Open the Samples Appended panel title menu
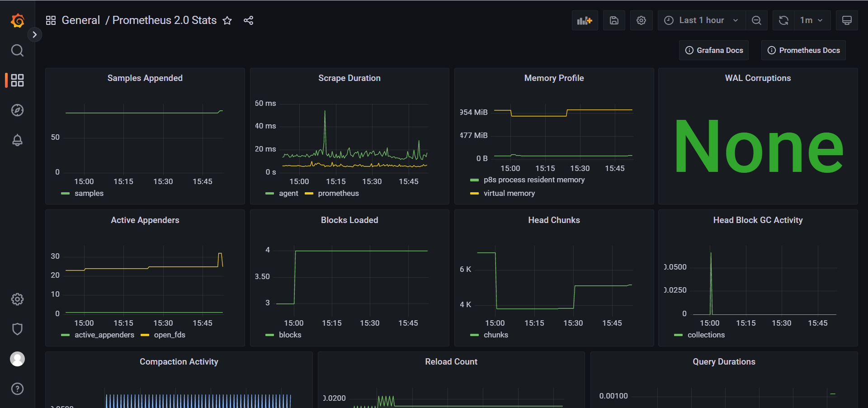This screenshot has width=868, height=408. click(145, 78)
